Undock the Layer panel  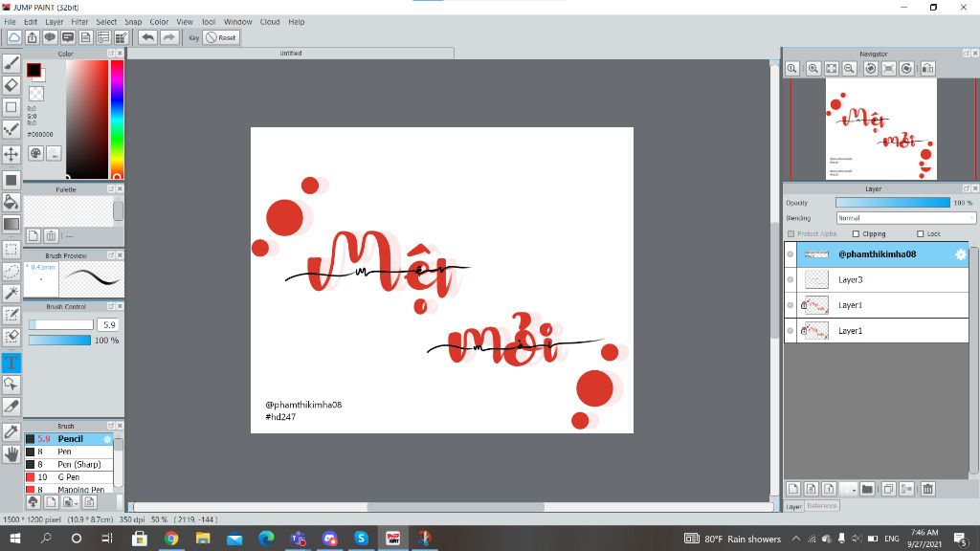pos(967,188)
